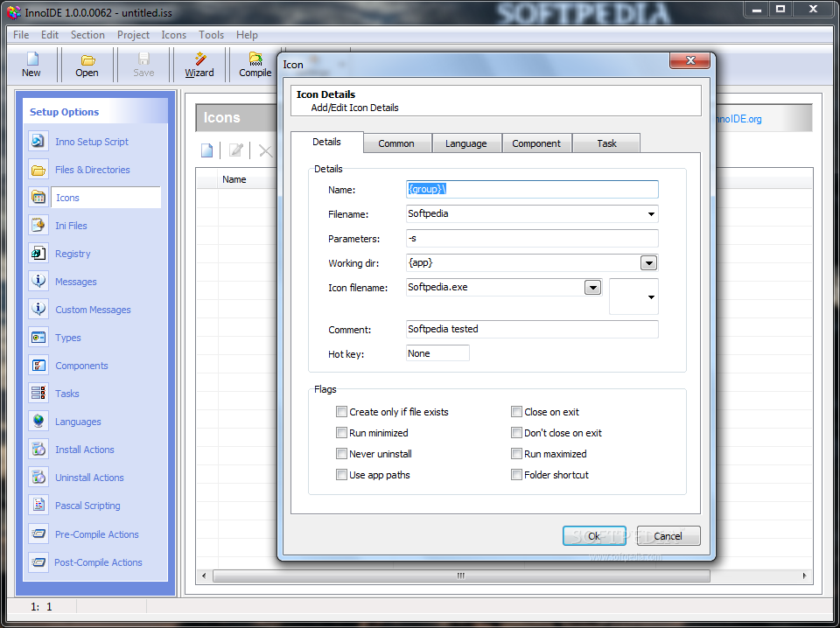
Task: Click the Types sidebar icon
Action: [38, 338]
